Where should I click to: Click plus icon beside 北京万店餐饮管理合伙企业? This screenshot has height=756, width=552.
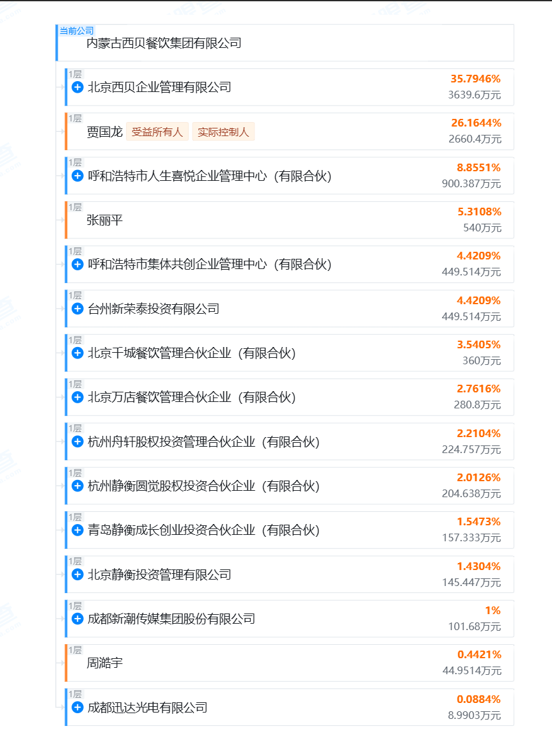pyautogui.click(x=77, y=397)
